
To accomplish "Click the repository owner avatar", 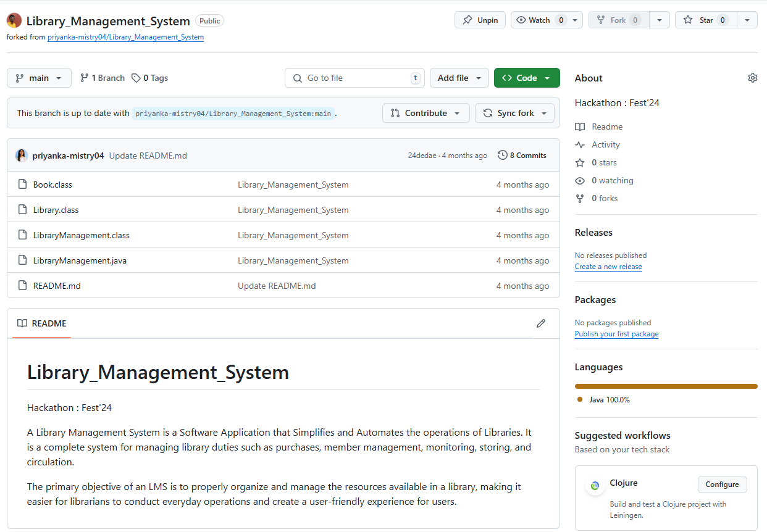I will click(14, 20).
